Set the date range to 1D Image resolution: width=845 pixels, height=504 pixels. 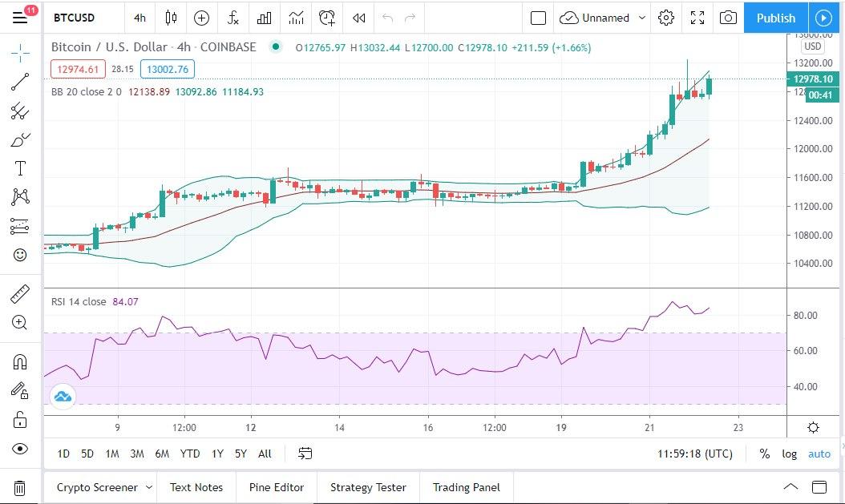(x=63, y=454)
